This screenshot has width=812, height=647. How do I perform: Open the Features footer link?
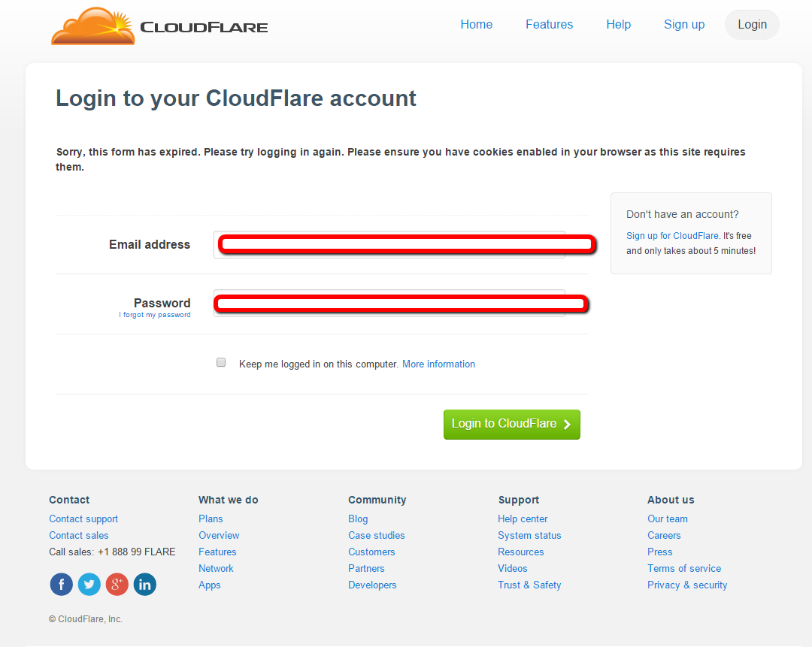217,552
